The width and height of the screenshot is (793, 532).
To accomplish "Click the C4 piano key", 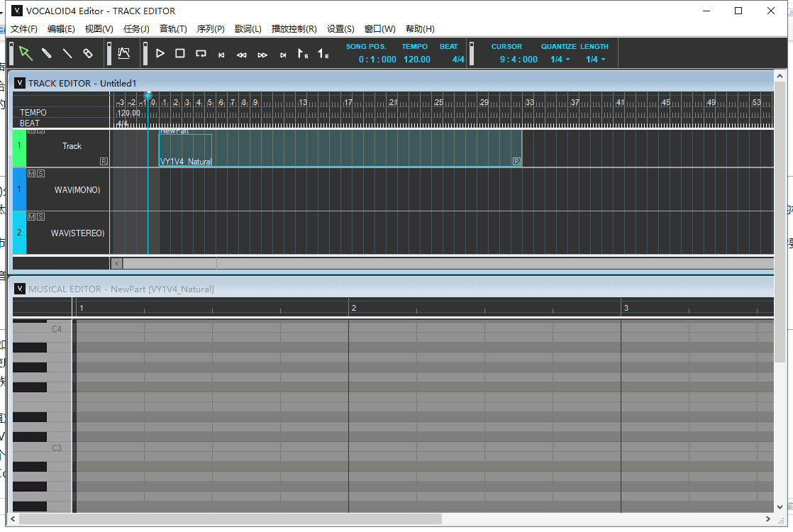I will click(41, 329).
